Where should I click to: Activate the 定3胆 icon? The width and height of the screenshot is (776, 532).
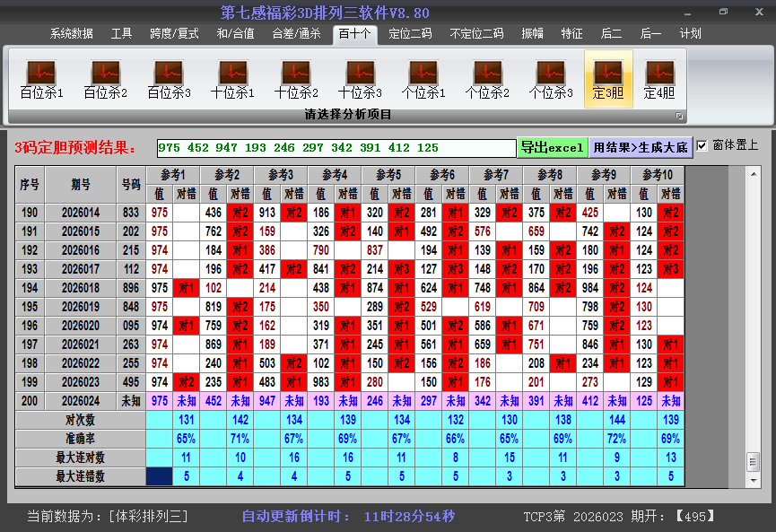pyautogui.click(x=608, y=79)
